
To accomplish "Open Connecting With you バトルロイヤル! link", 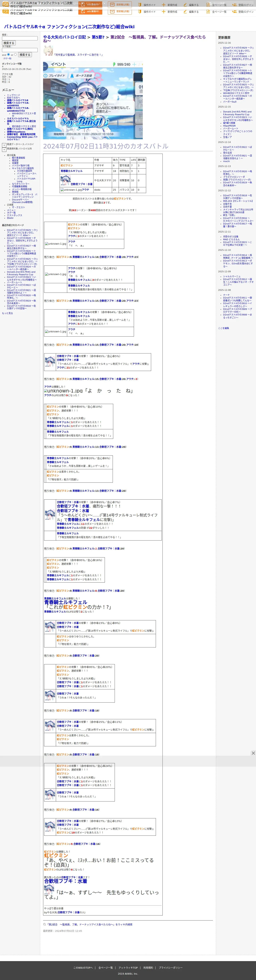I will click(22, 138).
